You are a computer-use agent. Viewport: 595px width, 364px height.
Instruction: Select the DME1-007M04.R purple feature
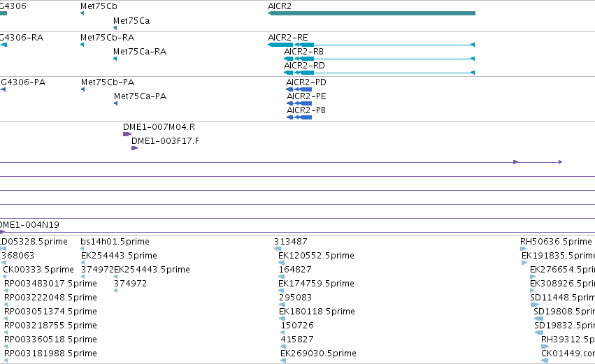point(127,134)
